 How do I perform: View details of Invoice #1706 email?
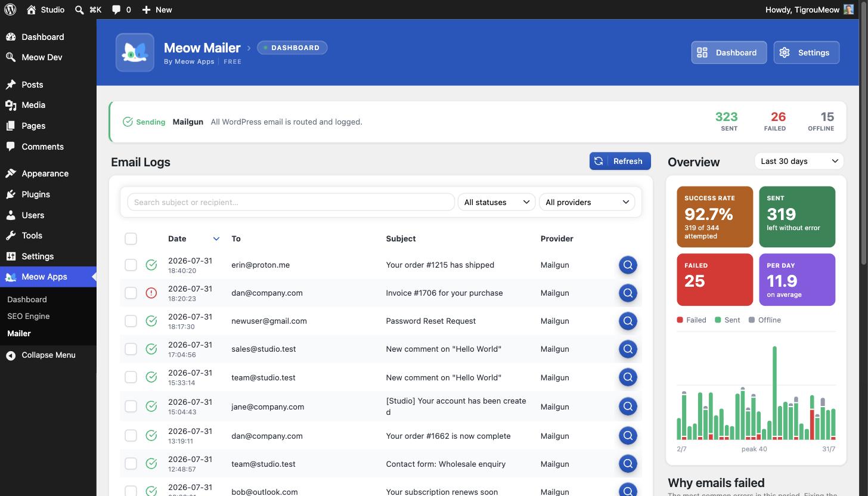[628, 293]
